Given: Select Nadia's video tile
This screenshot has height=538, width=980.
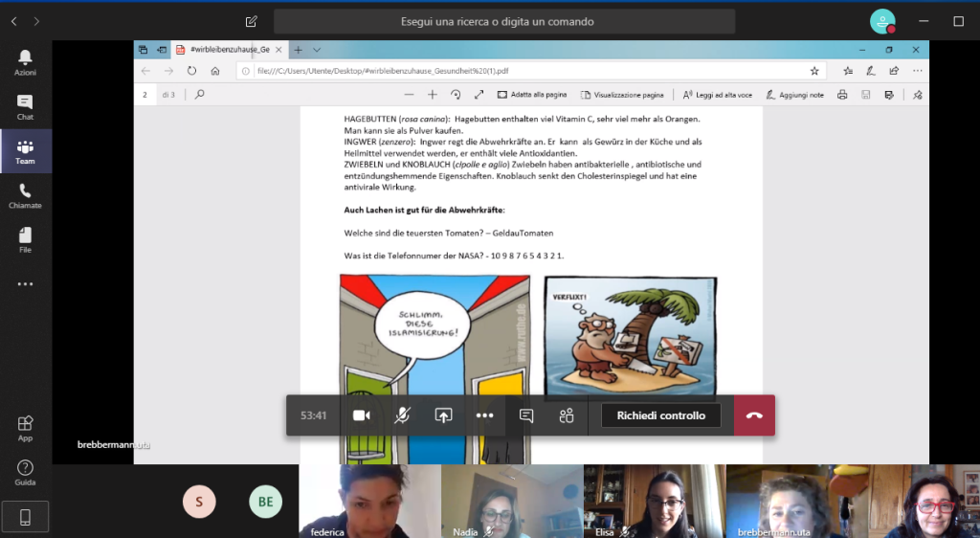Looking at the screenshot, I should click(x=512, y=501).
